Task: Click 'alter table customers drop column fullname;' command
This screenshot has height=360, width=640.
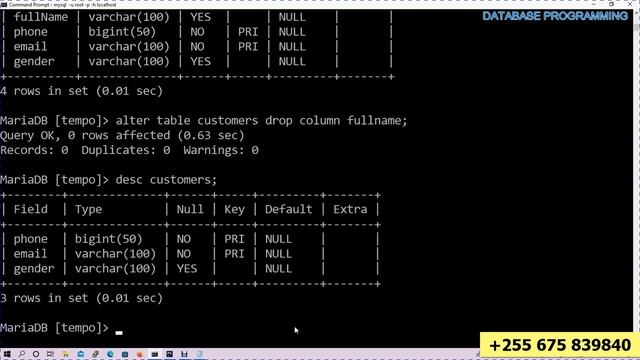Action: tap(261, 120)
